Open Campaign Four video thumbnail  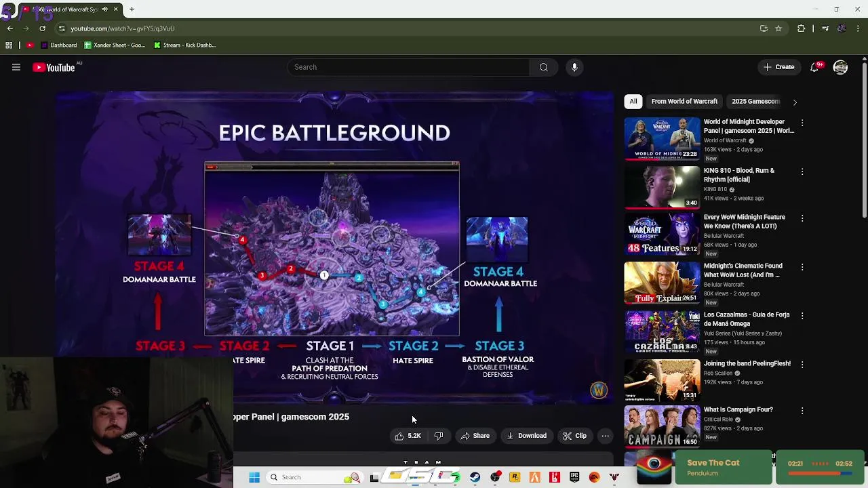click(x=662, y=426)
